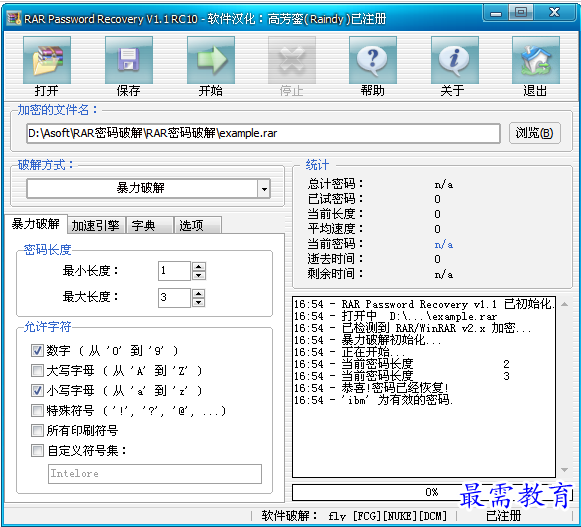Enable 所有印刷符号 checkbox

(x=37, y=430)
